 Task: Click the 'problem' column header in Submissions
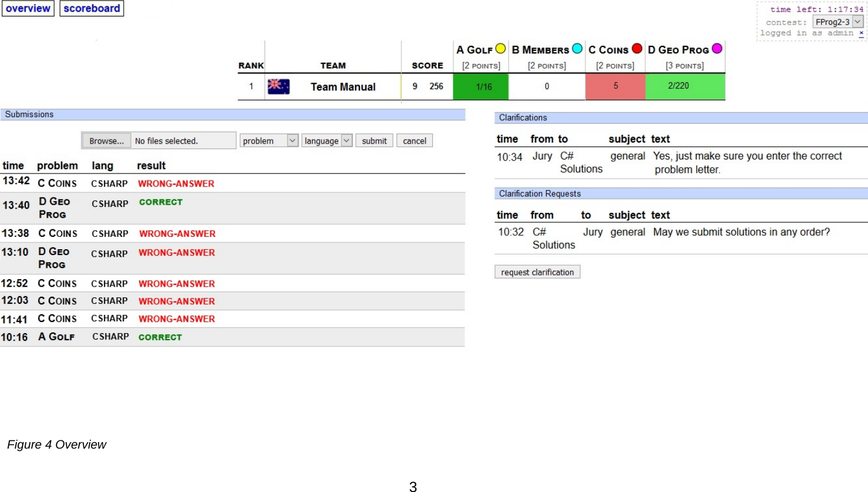[57, 166]
